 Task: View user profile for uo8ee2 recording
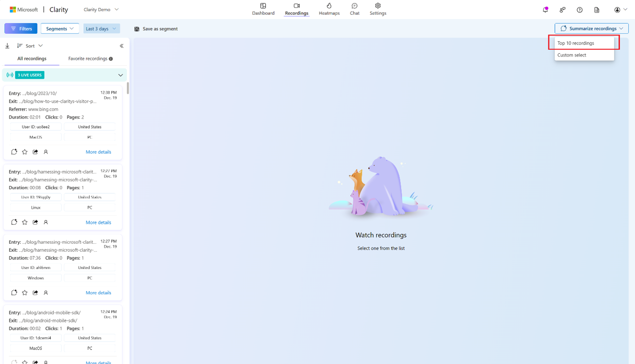click(46, 152)
